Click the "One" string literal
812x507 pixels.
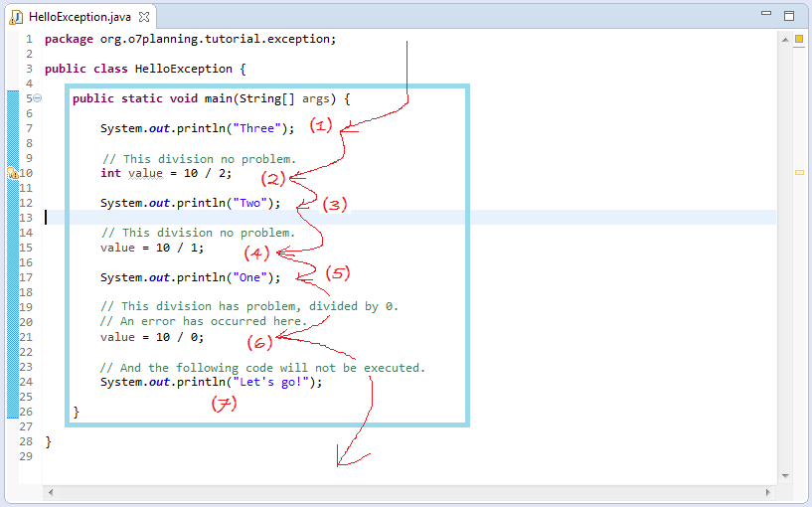coord(249,277)
